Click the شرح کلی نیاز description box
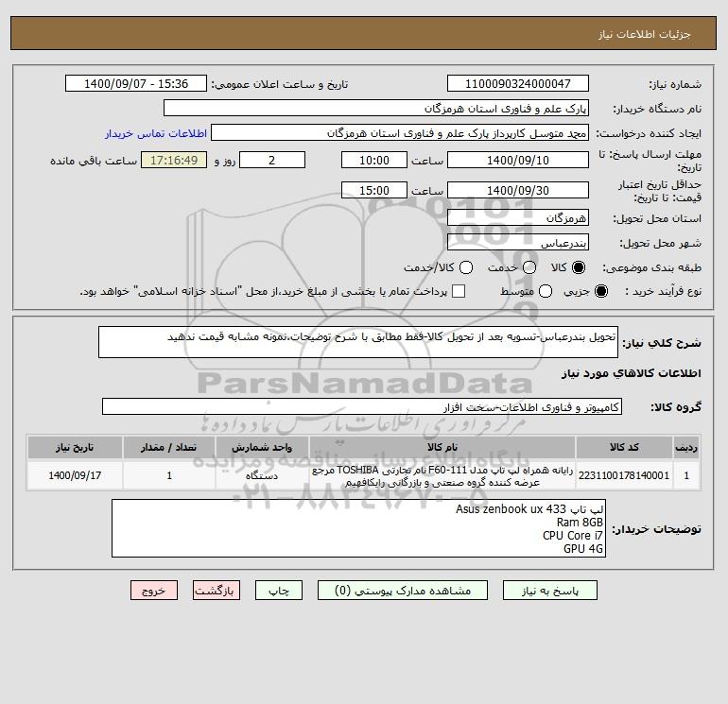Image resolution: width=728 pixels, height=704 pixels. click(358, 342)
